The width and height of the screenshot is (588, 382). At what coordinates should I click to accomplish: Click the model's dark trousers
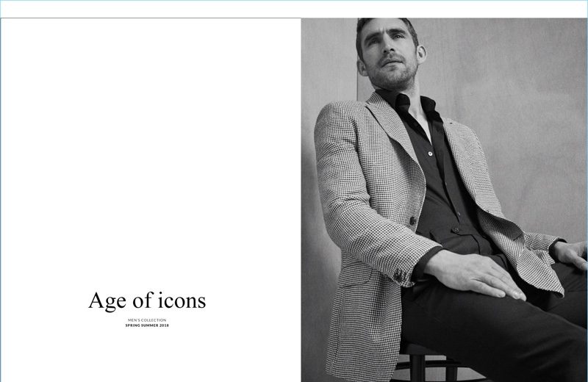pyautogui.click(x=487, y=330)
